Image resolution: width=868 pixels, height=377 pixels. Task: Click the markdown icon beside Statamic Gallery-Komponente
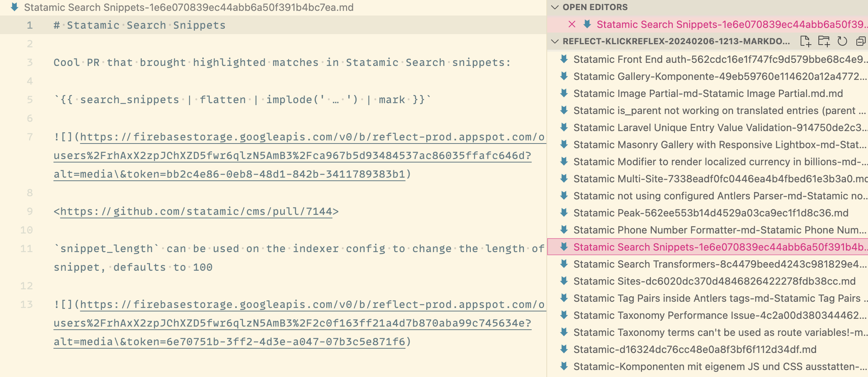[564, 76]
